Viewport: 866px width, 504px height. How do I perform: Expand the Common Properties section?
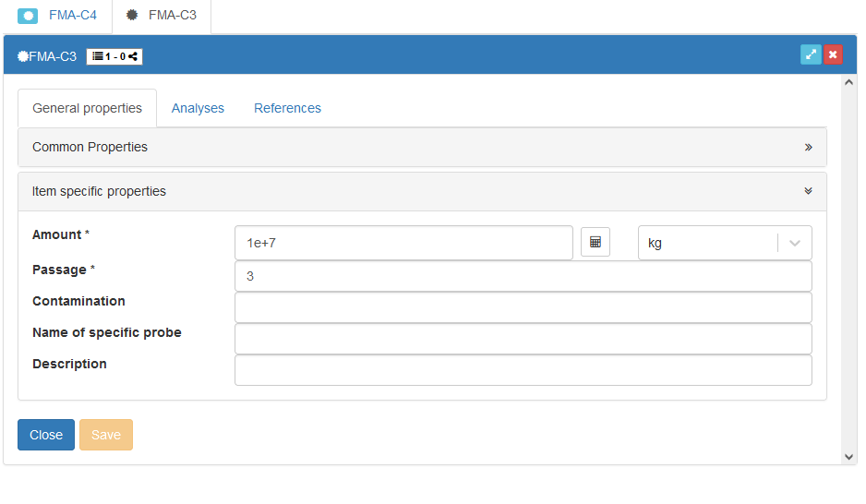[x=808, y=147]
